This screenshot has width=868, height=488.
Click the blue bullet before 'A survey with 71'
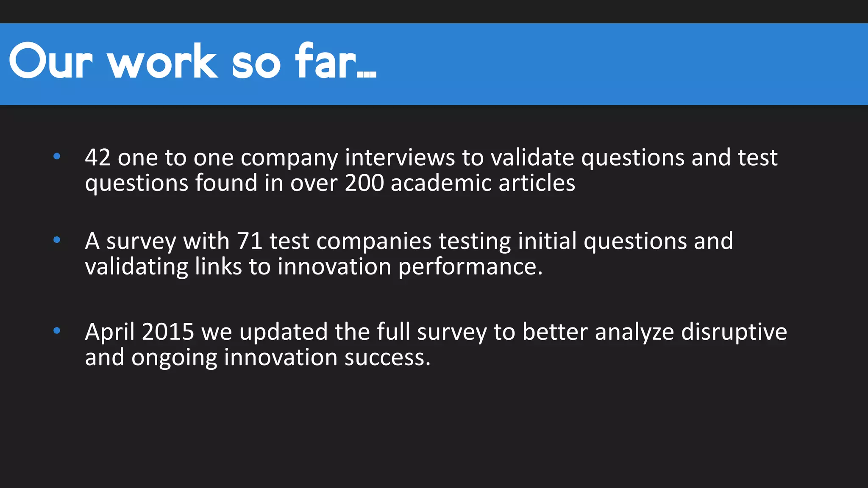[57, 240]
